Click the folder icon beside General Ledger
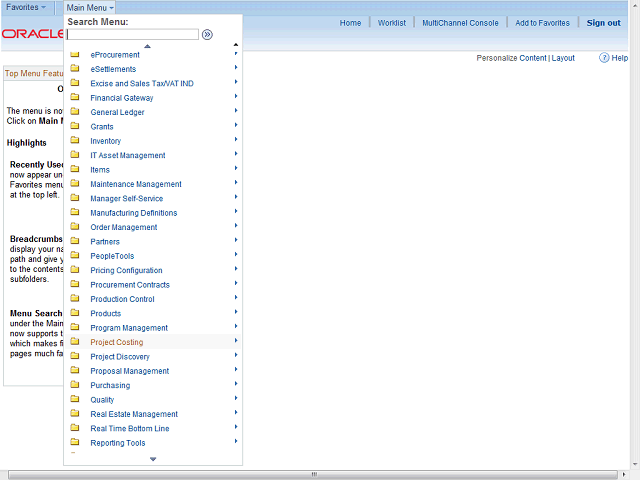Screen dimensions: 640x480 75,111
